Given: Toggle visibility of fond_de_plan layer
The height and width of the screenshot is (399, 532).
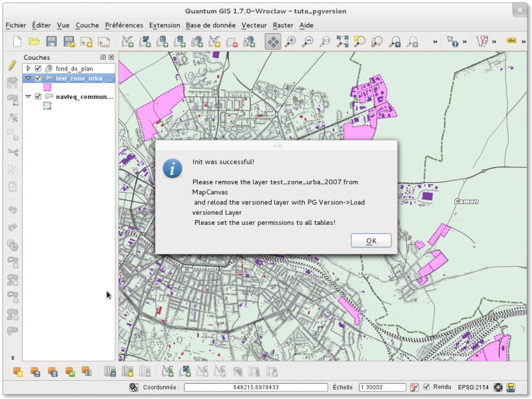Looking at the screenshot, I should tap(38, 68).
